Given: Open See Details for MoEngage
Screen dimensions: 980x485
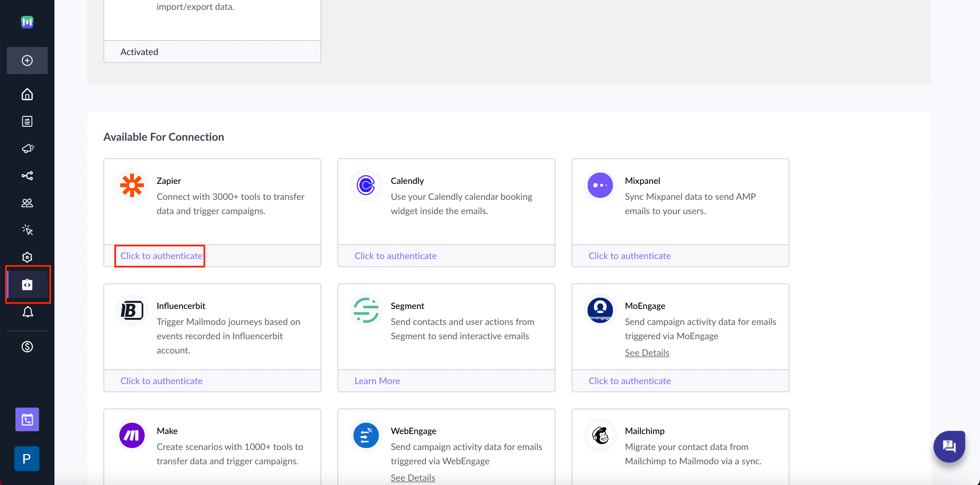Looking at the screenshot, I should (647, 352).
